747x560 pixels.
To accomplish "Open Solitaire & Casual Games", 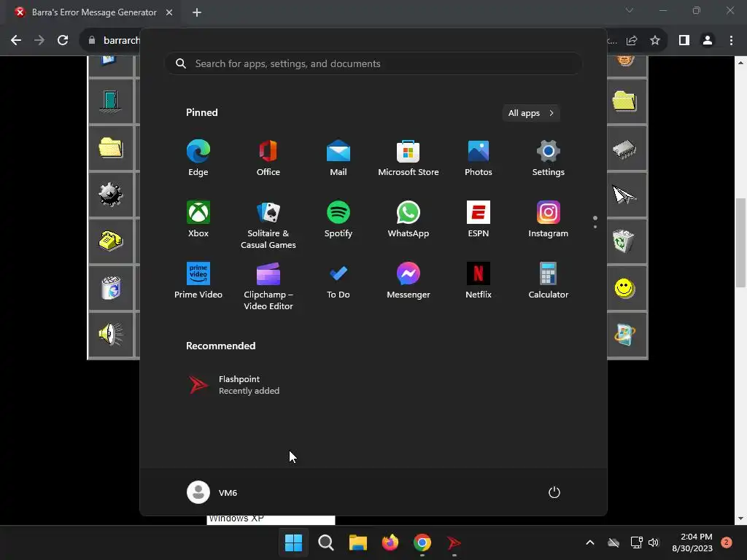I will coord(268,225).
